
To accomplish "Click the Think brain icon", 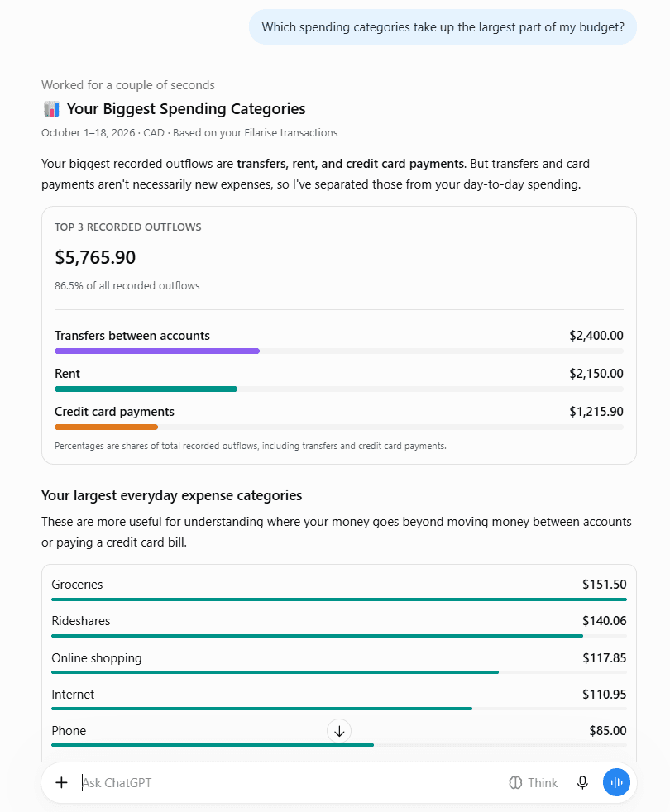I will pos(515,782).
